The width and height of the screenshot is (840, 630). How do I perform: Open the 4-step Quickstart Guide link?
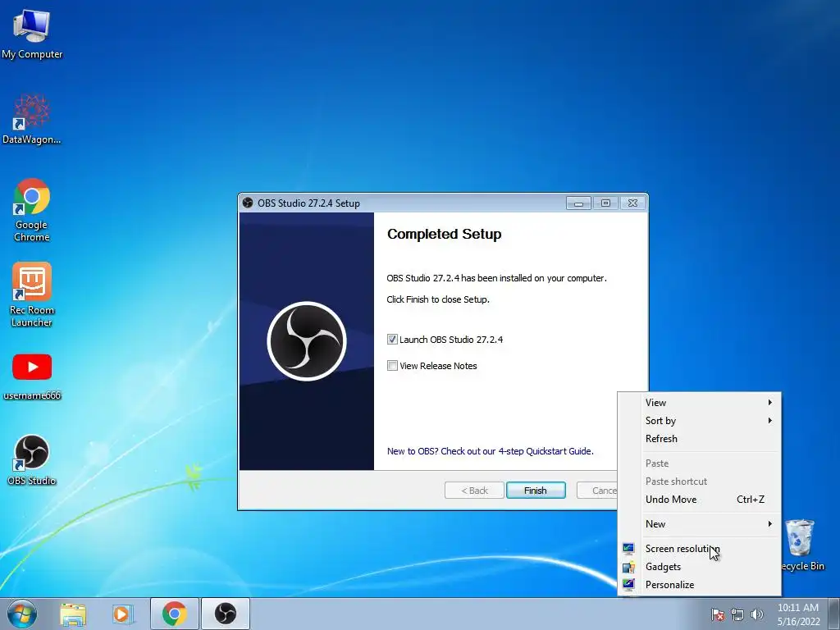click(491, 451)
